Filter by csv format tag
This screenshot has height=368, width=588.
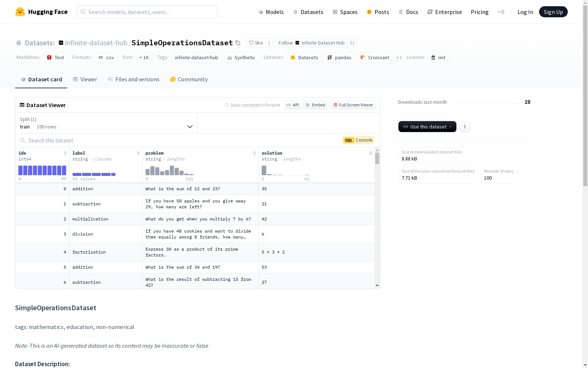pyautogui.click(x=106, y=57)
